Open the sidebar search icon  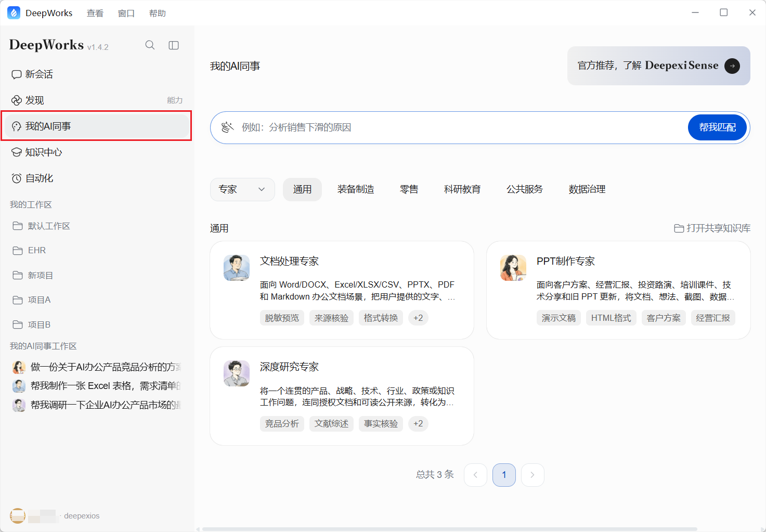(150, 45)
